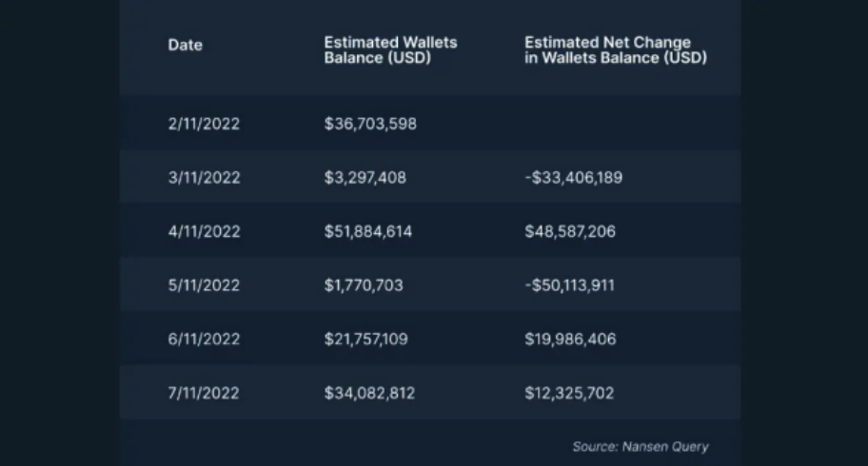Click the -$50,113,911 net change value
Viewport: 868px width, 466px height.
pos(569,285)
